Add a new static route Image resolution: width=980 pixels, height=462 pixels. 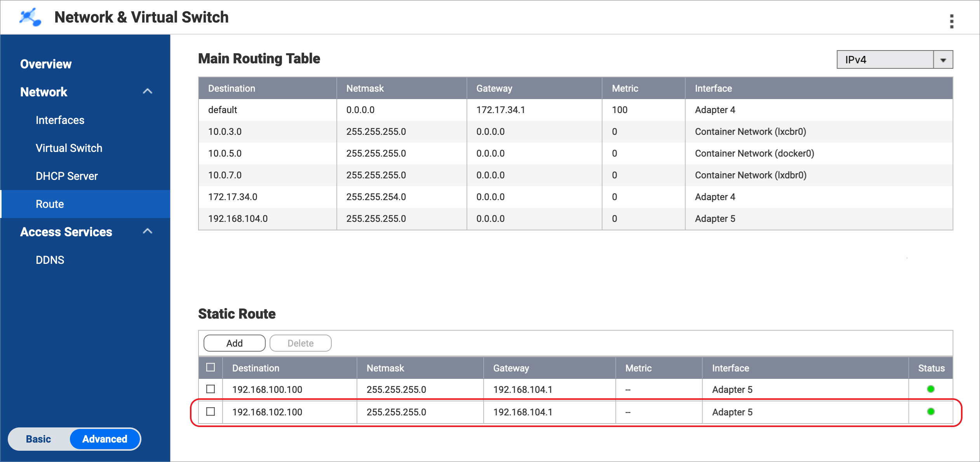point(234,343)
